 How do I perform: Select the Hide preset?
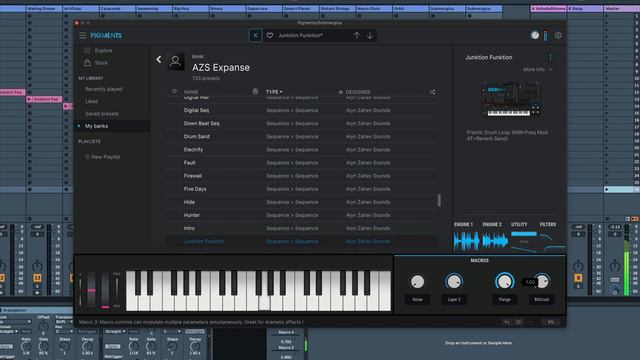coord(302,202)
